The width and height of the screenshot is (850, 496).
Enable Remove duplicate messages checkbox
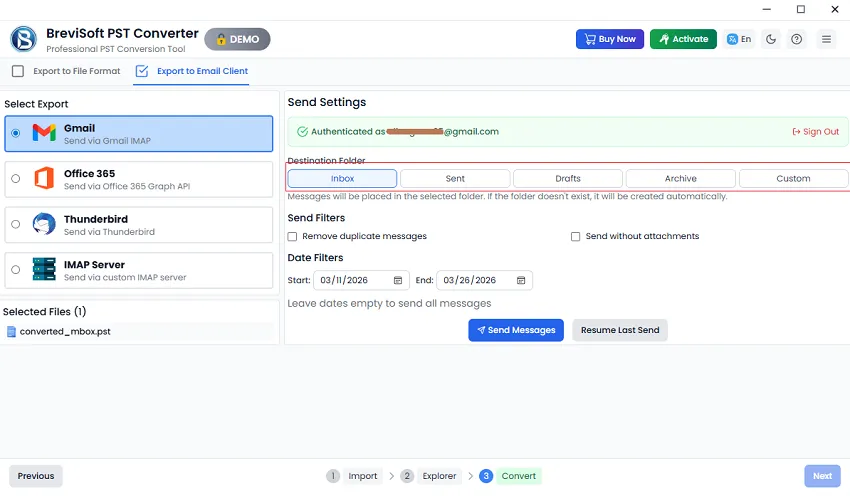click(292, 237)
